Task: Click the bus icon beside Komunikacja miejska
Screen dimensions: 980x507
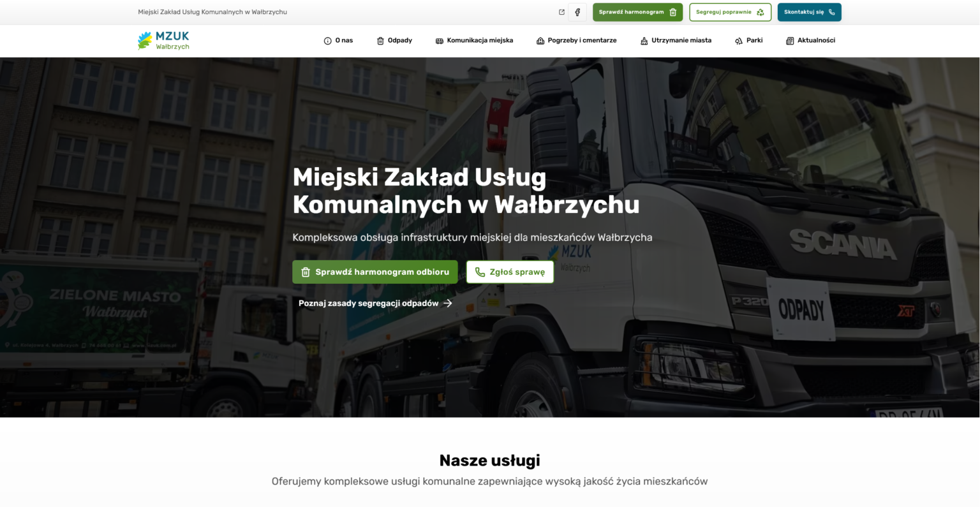Action: (439, 41)
